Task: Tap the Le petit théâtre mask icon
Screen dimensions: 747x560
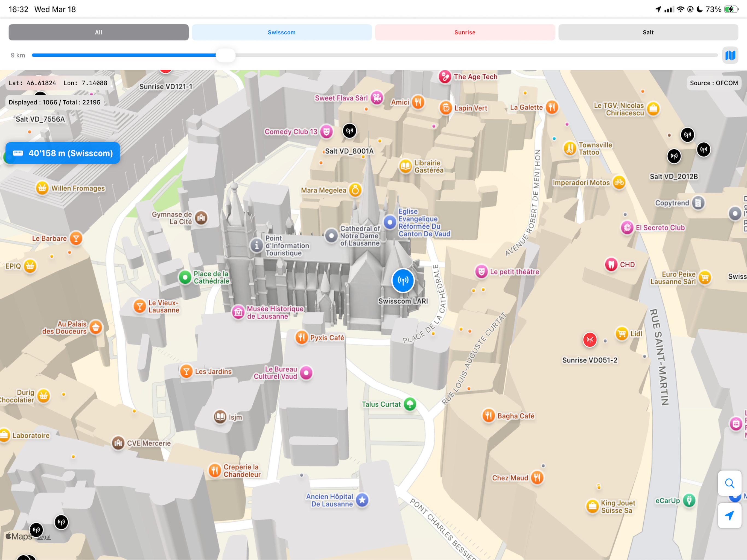Action: click(x=481, y=271)
